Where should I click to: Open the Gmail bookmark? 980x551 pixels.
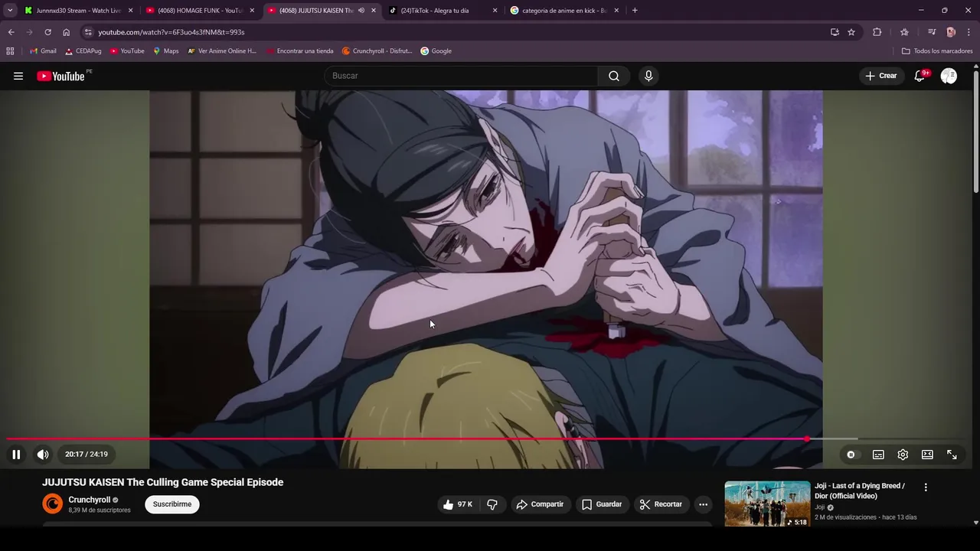43,51
